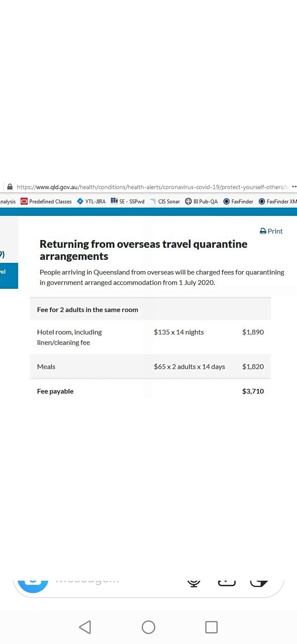Viewport: 297px width, 644px height.
Task: Click the three-dot menu beside the URL
Action: pos(294,187)
